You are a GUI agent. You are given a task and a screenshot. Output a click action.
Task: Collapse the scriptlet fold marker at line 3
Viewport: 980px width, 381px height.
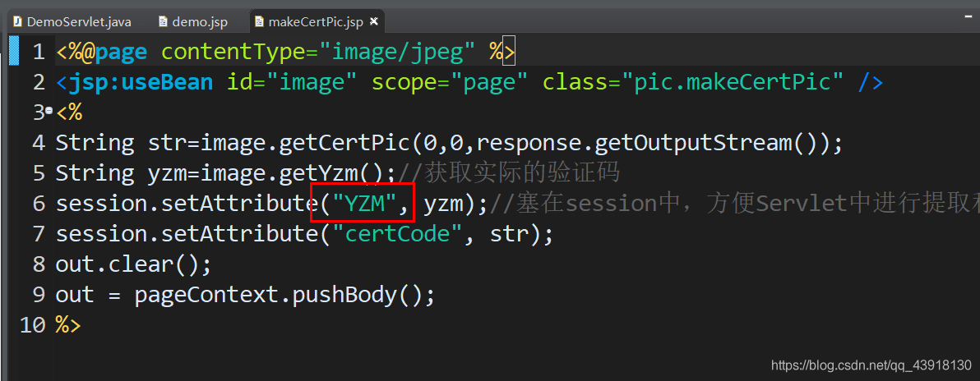click(x=49, y=112)
